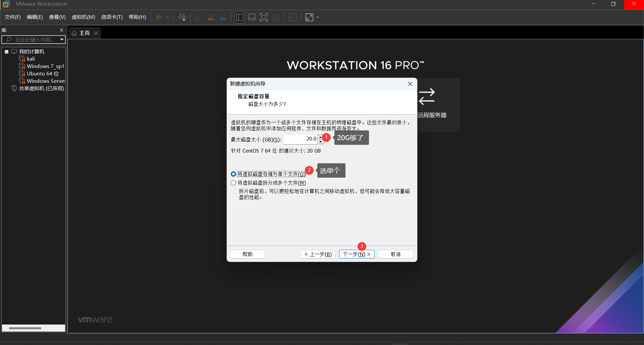The height and width of the screenshot is (345, 644).
Task: Select 将虚拟磁盘拆分成多个文件 radio button
Action: (x=233, y=183)
